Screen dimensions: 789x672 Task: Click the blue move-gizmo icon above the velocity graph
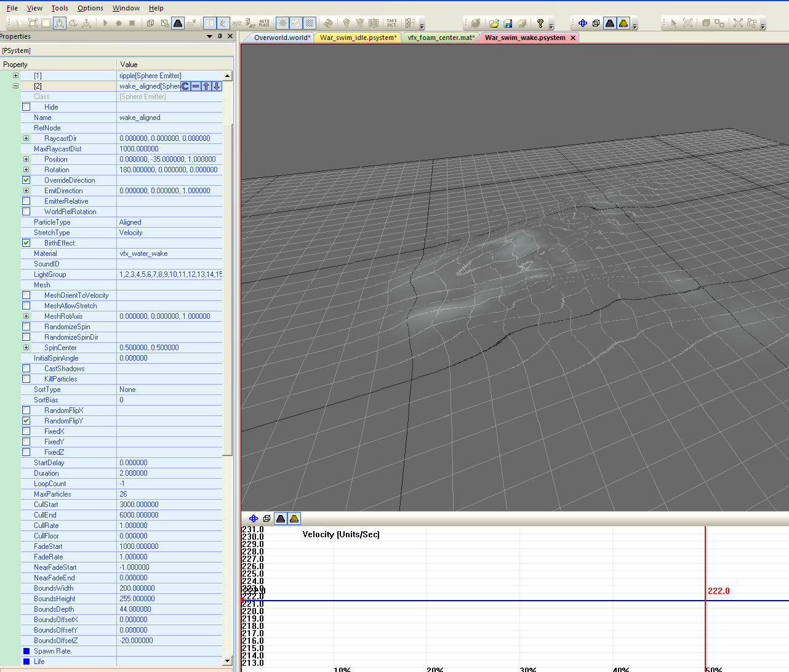tap(254, 519)
